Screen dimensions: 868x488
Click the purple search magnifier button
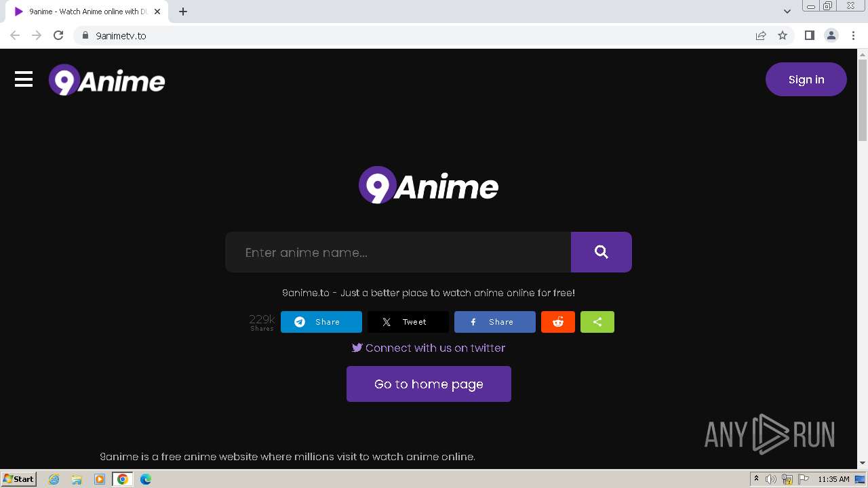tap(601, 252)
